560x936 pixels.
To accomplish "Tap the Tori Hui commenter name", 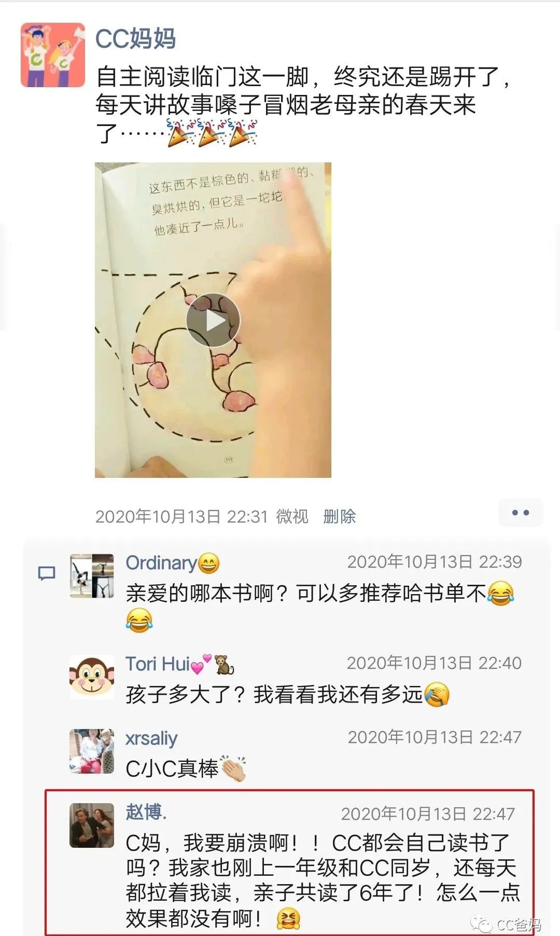I will [x=158, y=664].
